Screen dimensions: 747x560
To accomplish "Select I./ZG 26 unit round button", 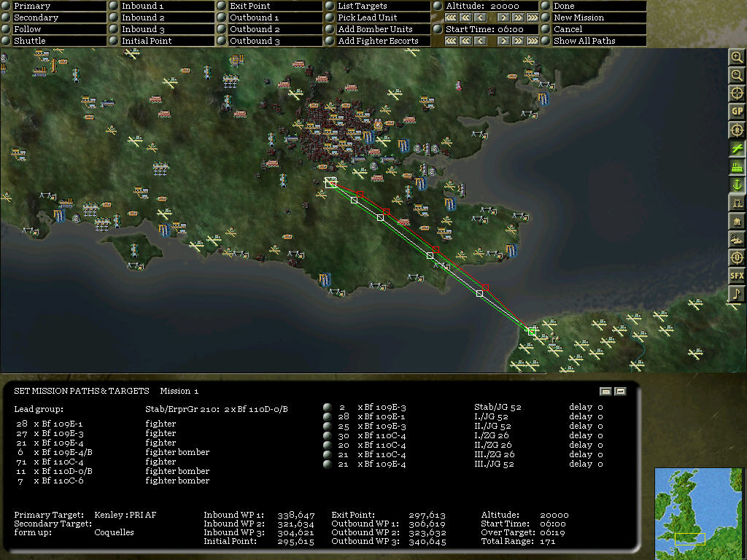I will 328,436.
